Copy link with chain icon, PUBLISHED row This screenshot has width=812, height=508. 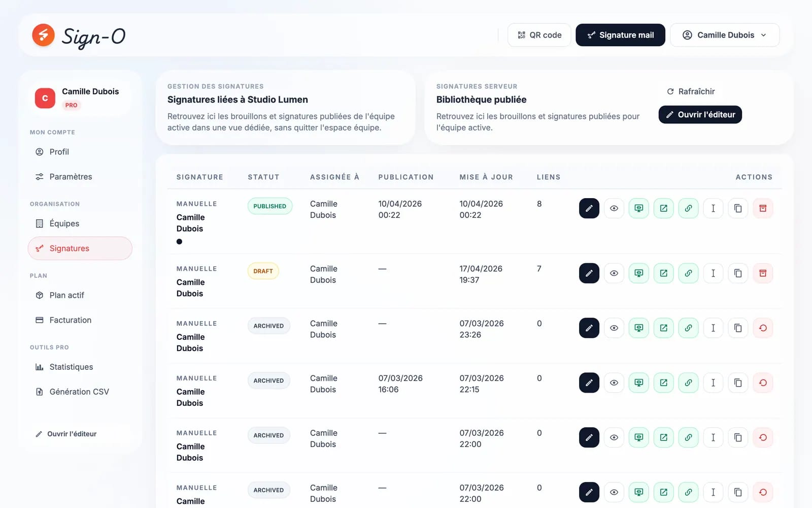click(x=688, y=208)
